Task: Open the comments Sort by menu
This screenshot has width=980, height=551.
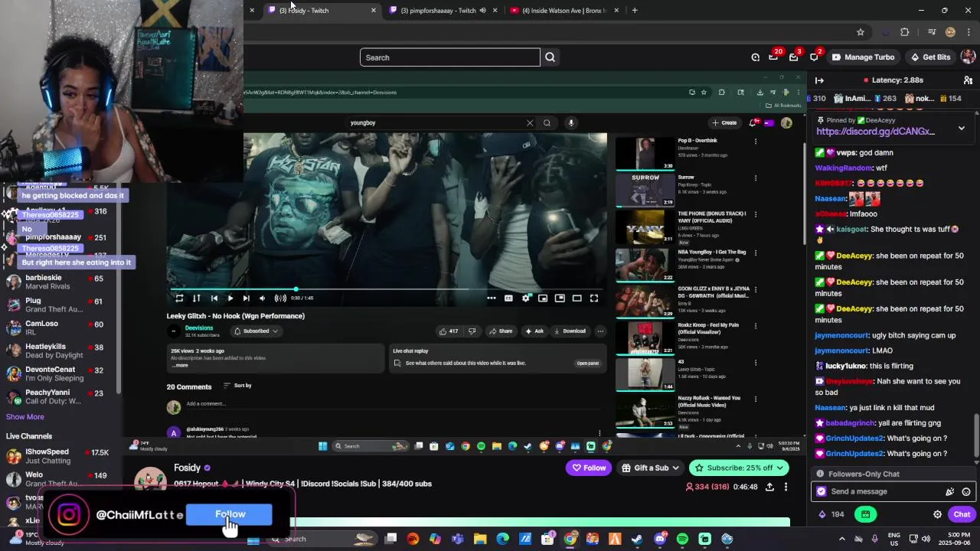Action: click(x=237, y=386)
